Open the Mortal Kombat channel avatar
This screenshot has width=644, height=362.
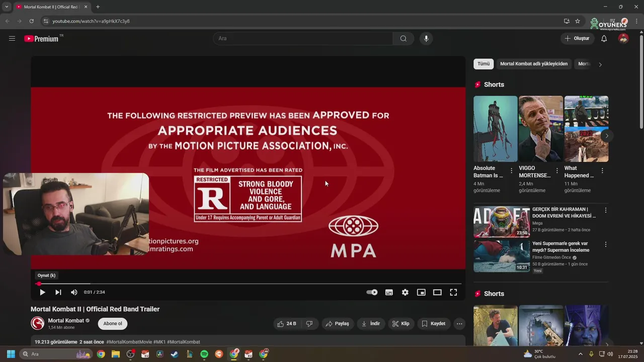click(38, 323)
